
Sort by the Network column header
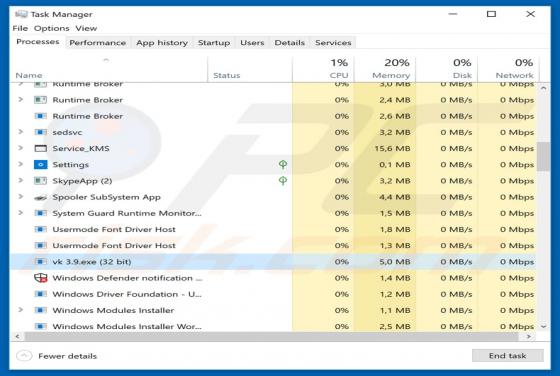509,69
